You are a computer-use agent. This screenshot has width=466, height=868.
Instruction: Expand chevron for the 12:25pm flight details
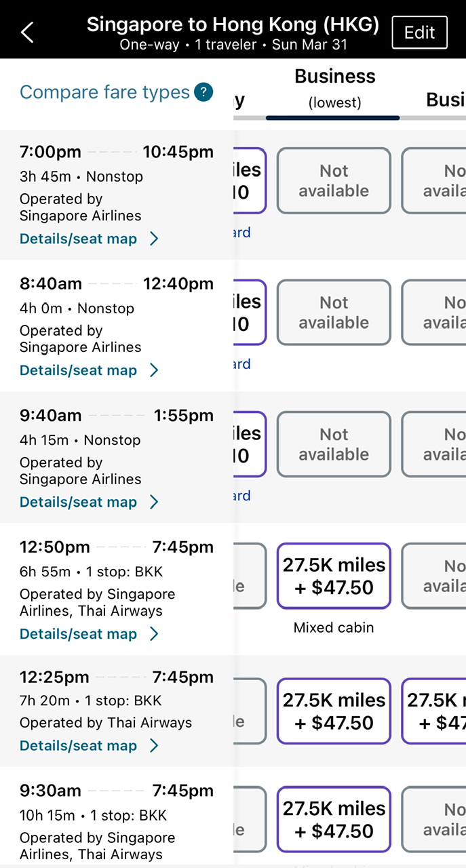coord(154,746)
